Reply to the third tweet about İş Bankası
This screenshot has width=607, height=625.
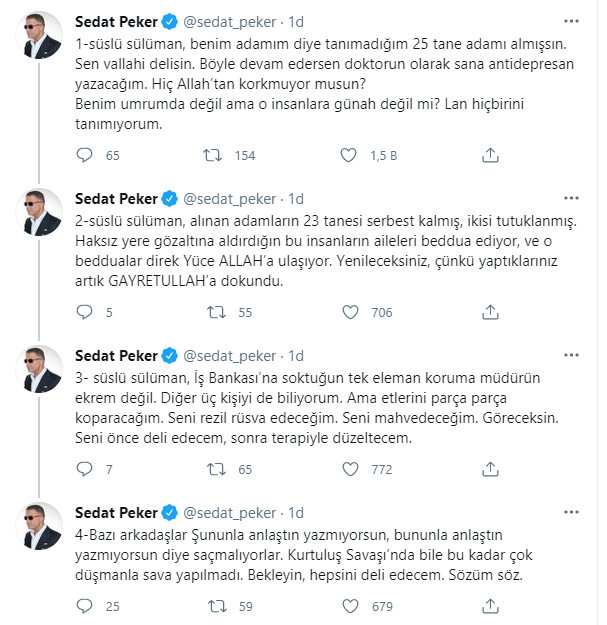point(84,468)
